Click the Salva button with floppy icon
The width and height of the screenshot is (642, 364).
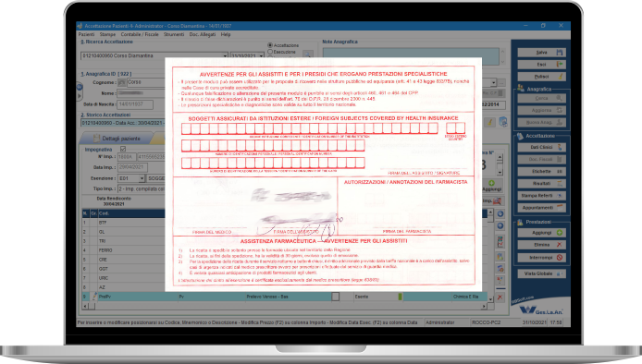[x=542, y=53]
